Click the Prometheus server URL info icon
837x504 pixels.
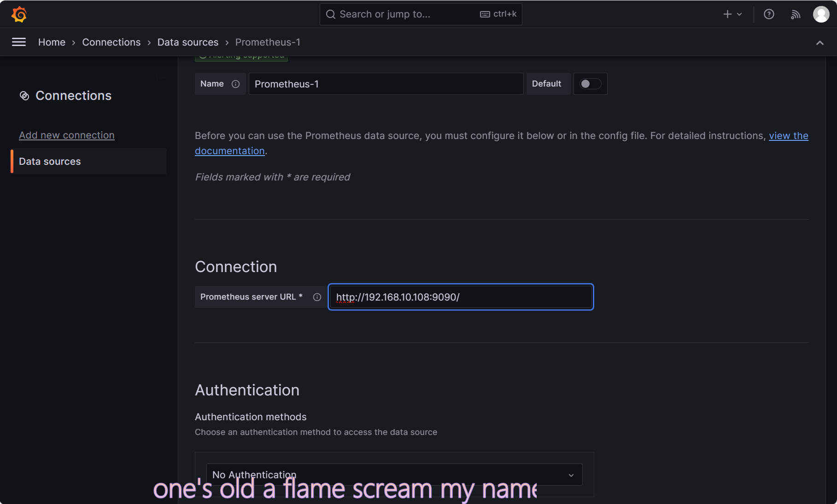[317, 297]
